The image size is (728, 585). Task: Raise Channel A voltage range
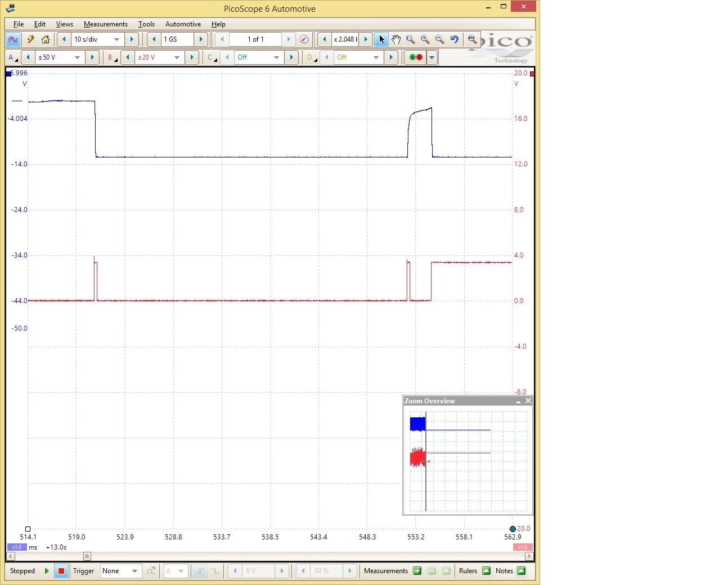tap(92, 57)
